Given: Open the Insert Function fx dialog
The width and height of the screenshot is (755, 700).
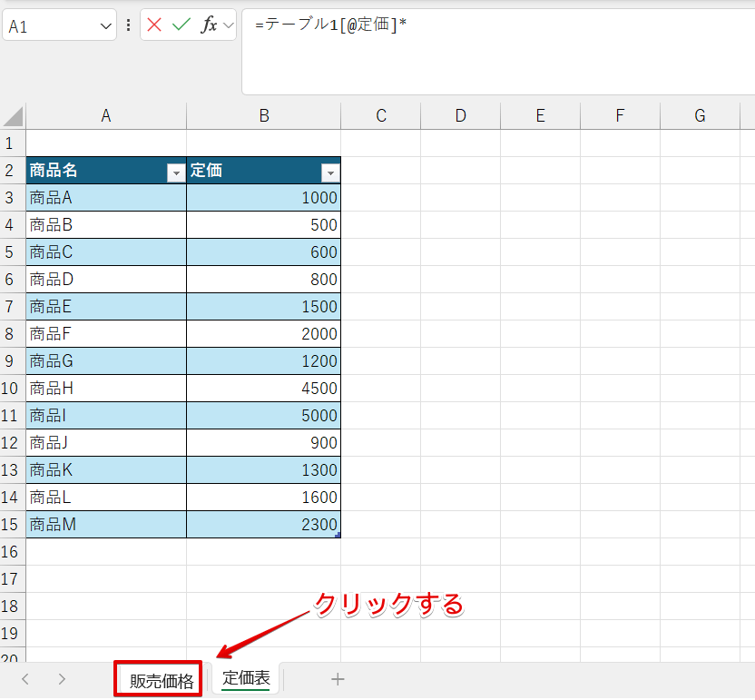Looking at the screenshot, I should coord(209,25).
